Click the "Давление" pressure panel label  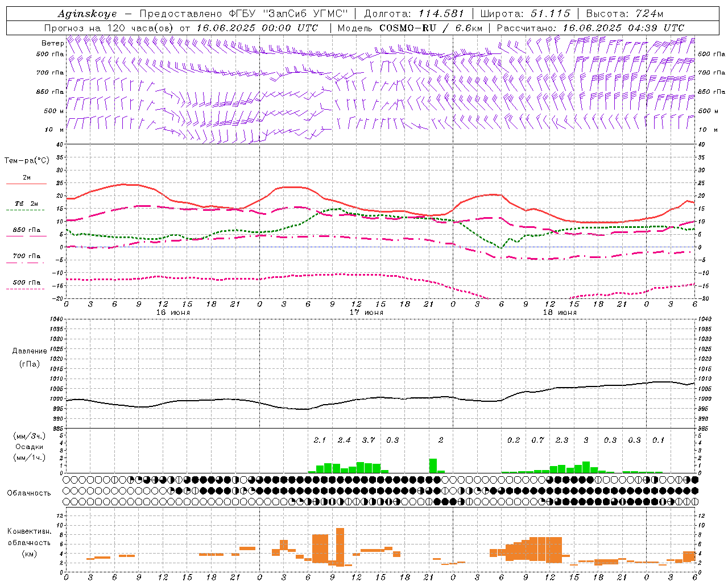tap(30, 351)
